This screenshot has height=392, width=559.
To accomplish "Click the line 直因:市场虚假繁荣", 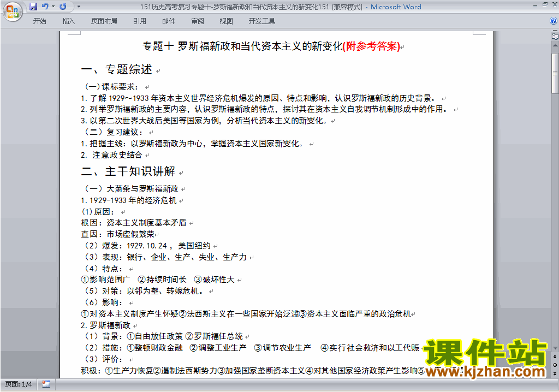I will [x=118, y=234].
